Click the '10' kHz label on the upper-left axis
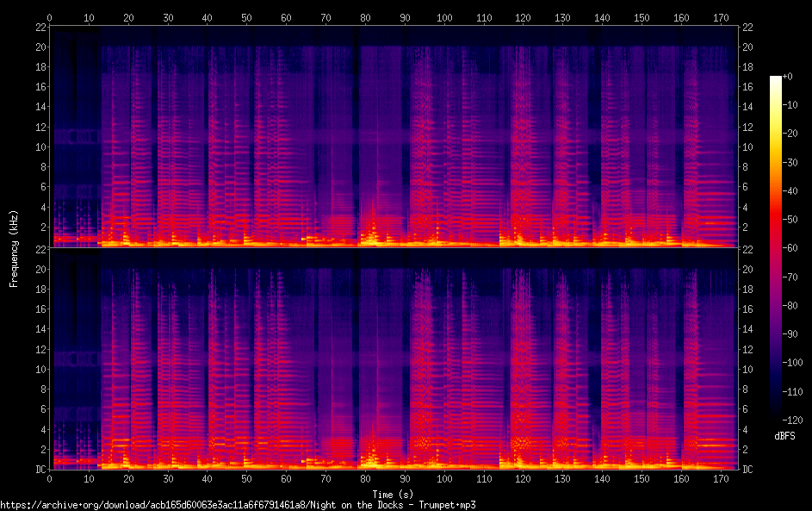This screenshot has height=511, width=812. (x=40, y=146)
